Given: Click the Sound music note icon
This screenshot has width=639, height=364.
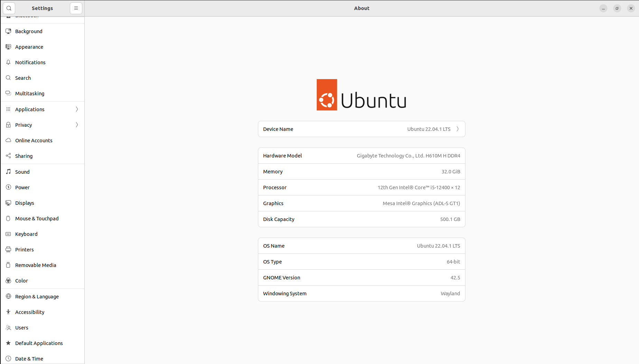Looking at the screenshot, I should [x=8, y=172].
